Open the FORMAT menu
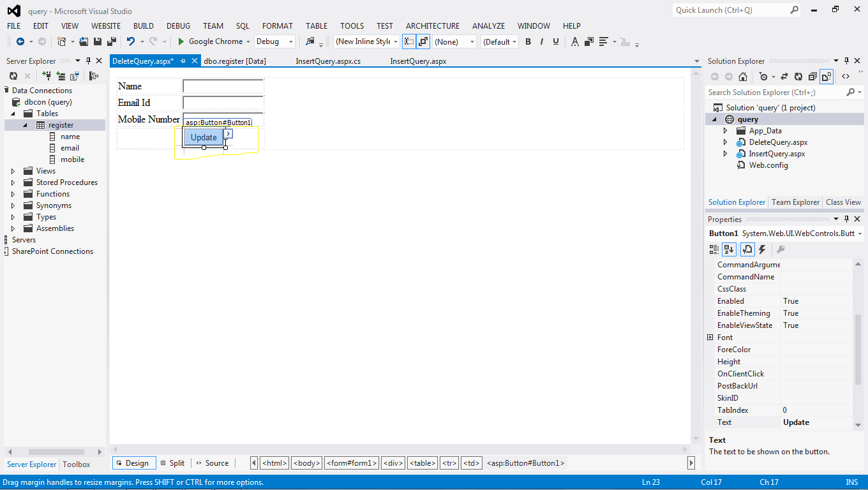868x490 pixels. click(278, 26)
